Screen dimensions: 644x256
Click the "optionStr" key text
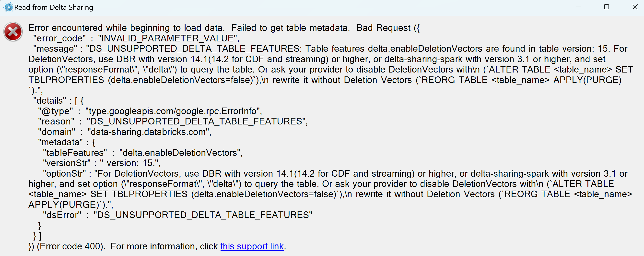[64, 174]
